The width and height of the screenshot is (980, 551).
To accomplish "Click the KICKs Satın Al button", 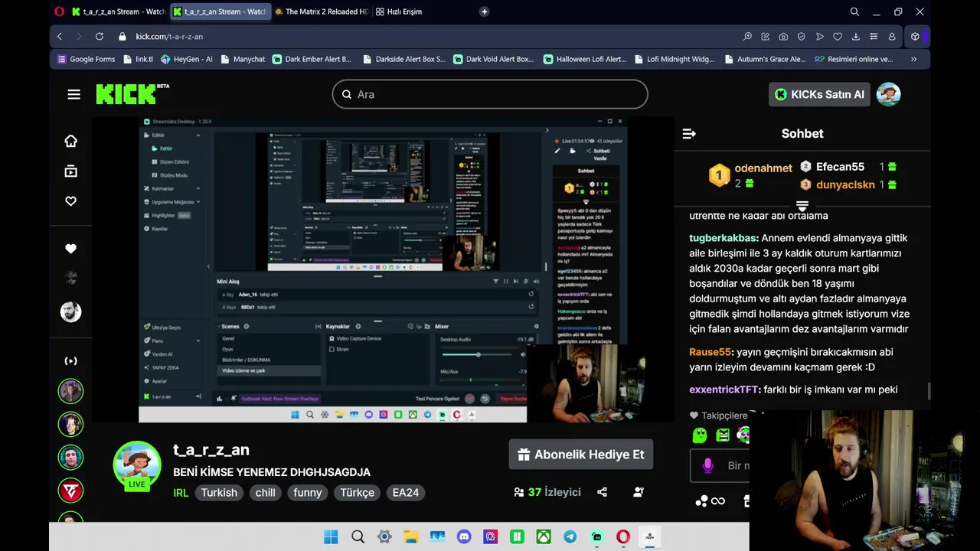I will pyautogui.click(x=819, y=94).
